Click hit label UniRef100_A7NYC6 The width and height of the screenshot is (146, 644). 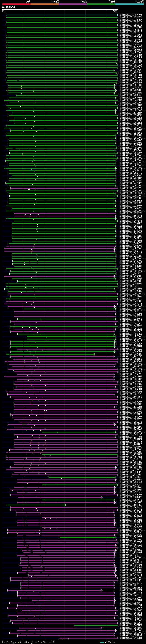[131, 35]
